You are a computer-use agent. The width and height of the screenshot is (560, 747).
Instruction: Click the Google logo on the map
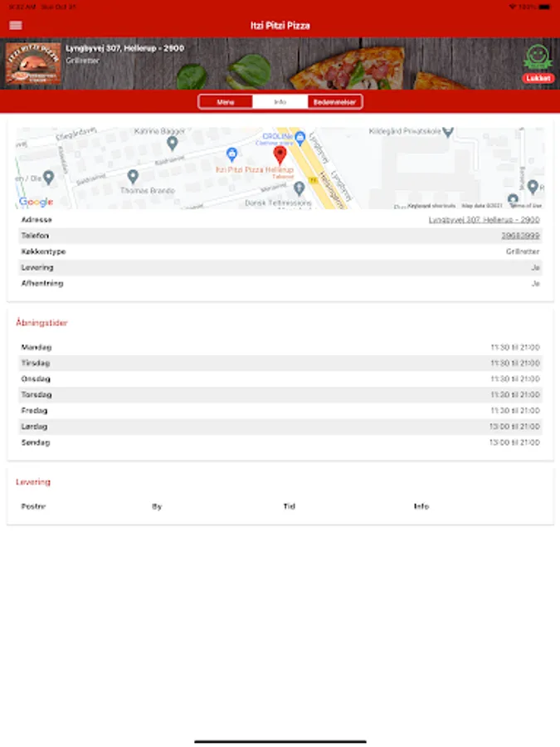(x=37, y=202)
